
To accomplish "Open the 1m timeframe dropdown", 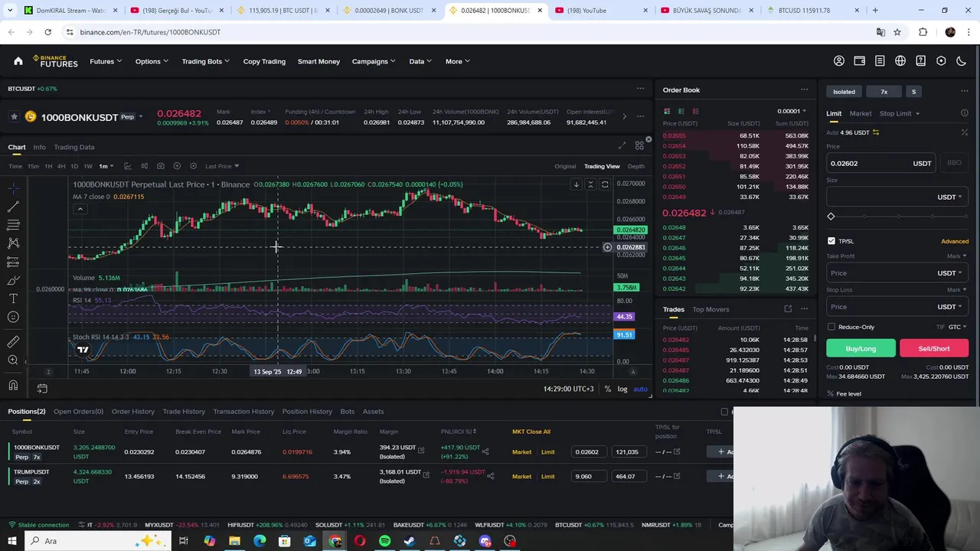I will [106, 166].
